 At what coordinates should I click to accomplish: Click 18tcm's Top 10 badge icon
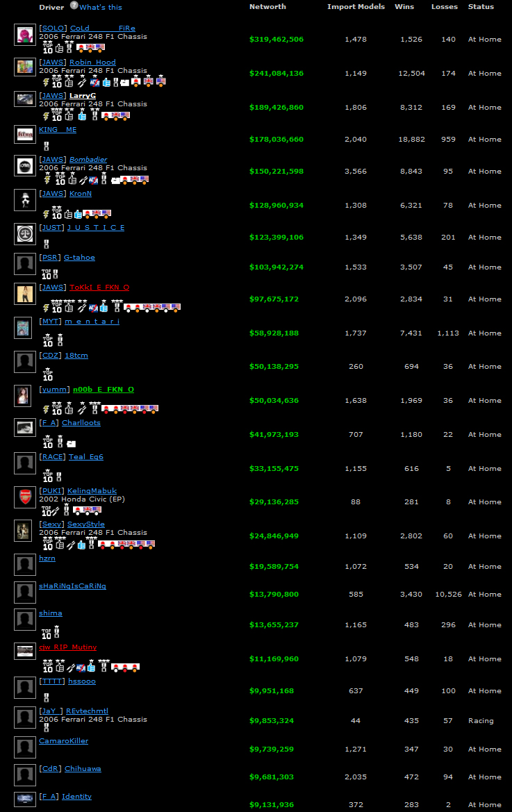[x=47, y=374]
